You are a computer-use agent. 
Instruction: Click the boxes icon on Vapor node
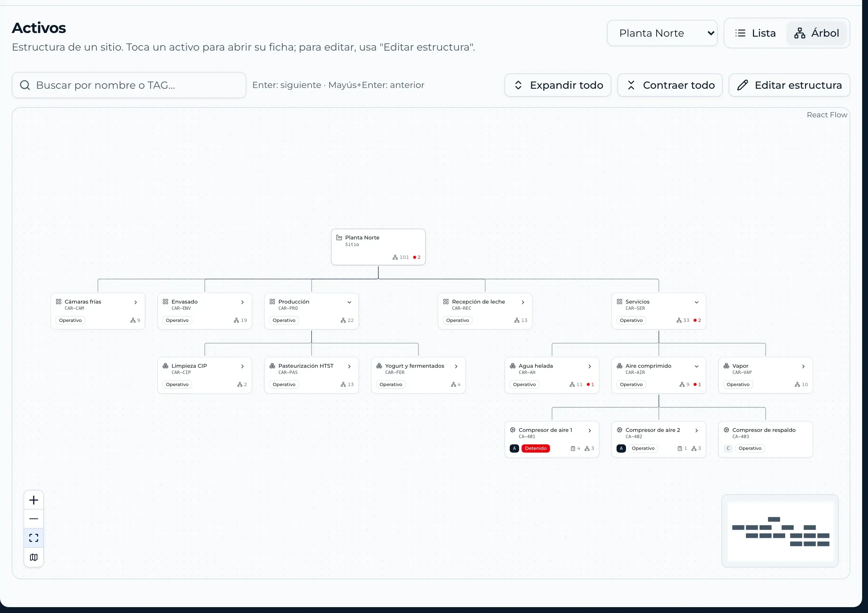tap(726, 366)
